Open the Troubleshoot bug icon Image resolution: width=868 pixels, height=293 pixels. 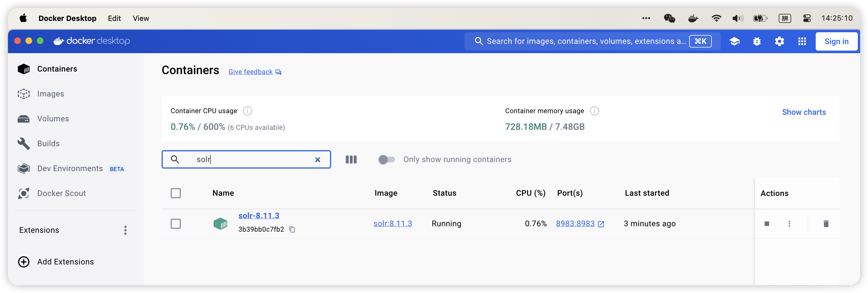coord(757,42)
